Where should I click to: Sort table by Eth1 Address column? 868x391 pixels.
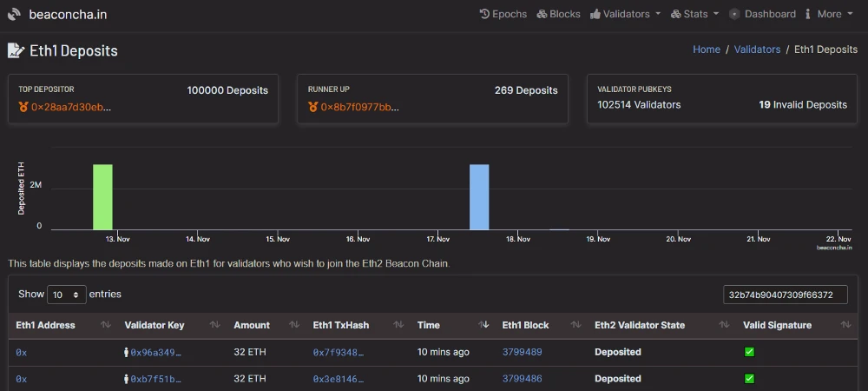(63, 325)
